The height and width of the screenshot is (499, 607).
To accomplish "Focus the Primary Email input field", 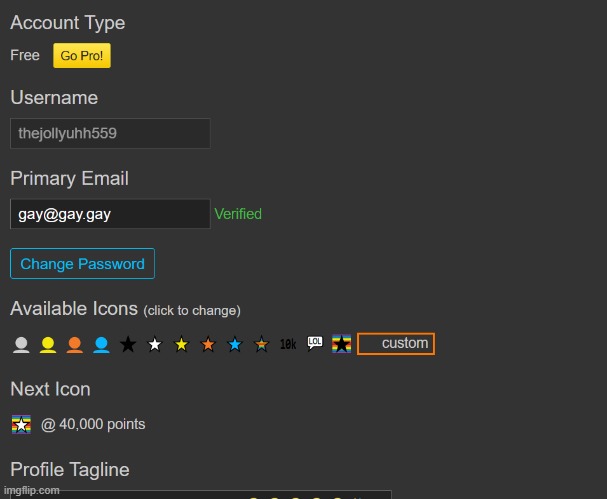I will (110, 214).
